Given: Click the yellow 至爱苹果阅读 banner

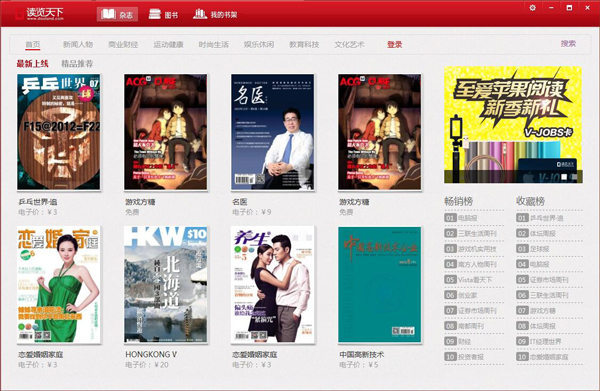Looking at the screenshot, I should click(x=513, y=125).
